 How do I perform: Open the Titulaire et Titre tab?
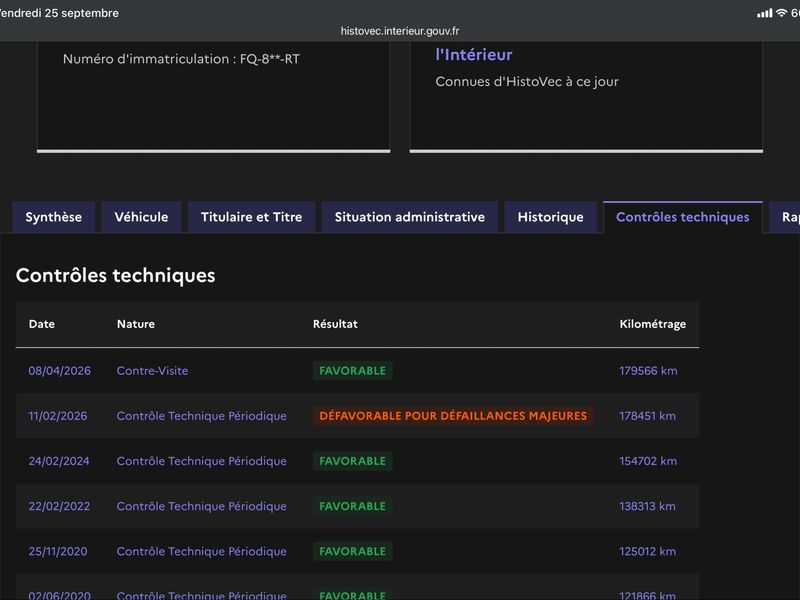pos(252,217)
